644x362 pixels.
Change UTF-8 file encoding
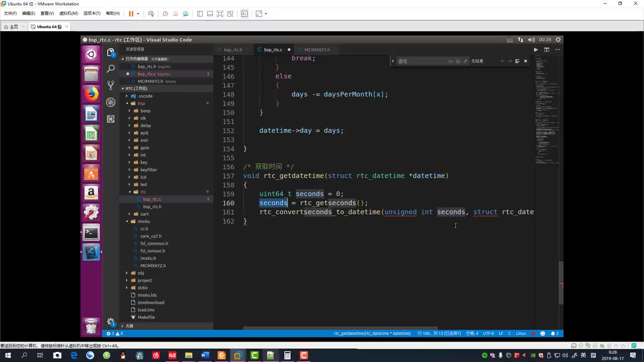tap(489, 333)
